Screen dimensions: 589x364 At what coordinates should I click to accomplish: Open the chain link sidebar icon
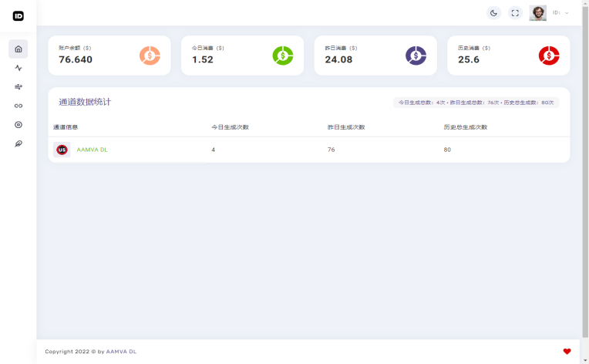click(x=19, y=106)
